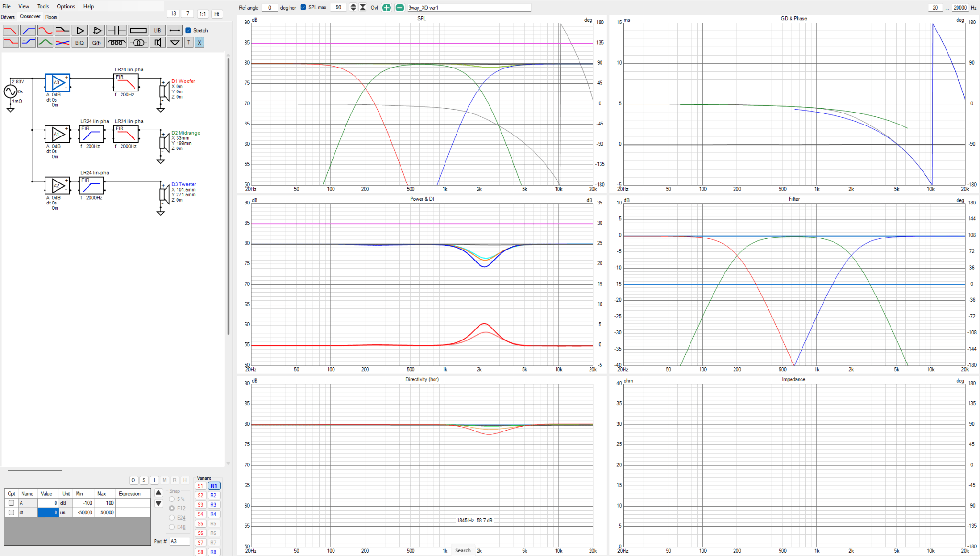Screen dimensions: 980x556
Task: Switch to the Drivers tab
Action: [8, 17]
